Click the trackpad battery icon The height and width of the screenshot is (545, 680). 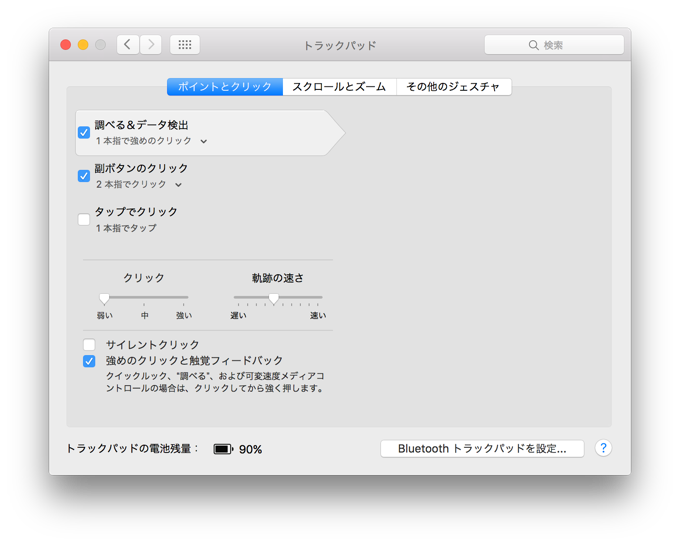(x=223, y=449)
